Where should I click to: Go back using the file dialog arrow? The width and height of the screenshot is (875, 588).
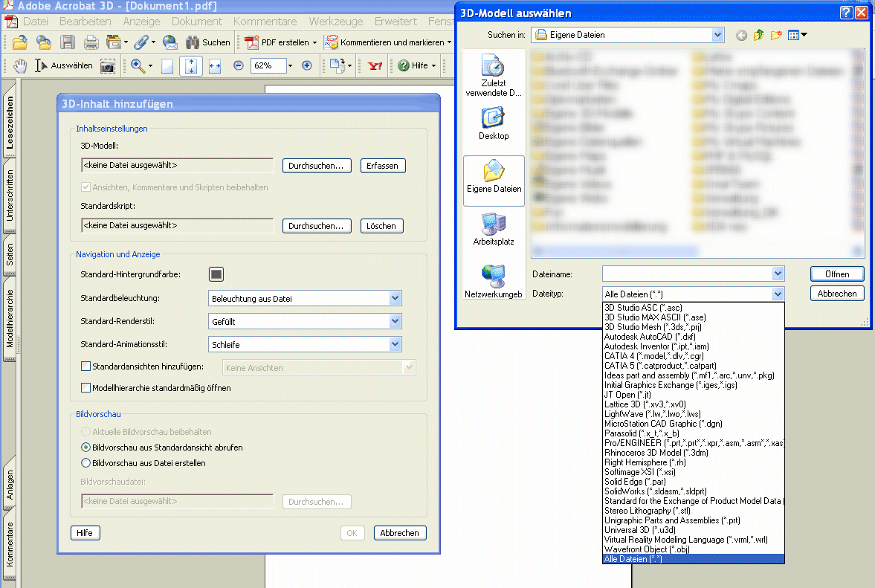point(741,35)
